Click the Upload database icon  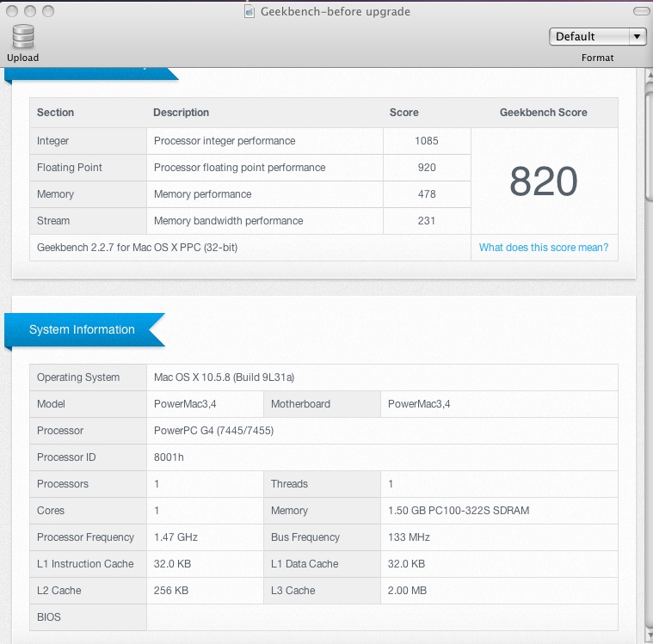click(23, 36)
